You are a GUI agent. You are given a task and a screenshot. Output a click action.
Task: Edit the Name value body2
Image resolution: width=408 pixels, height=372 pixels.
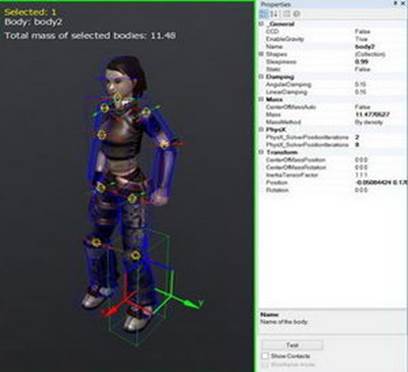(x=365, y=47)
